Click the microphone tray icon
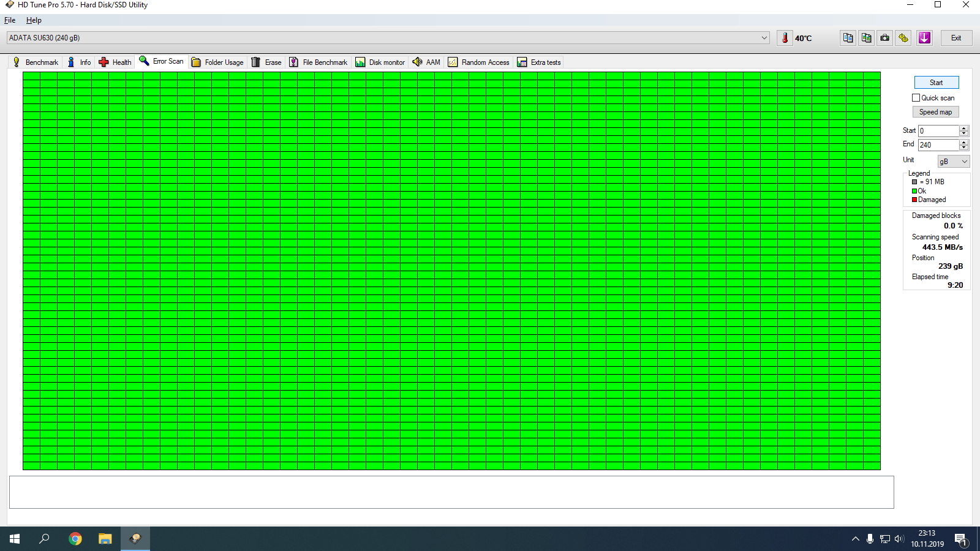The image size is (980, 551). click(x=870, y=539)
